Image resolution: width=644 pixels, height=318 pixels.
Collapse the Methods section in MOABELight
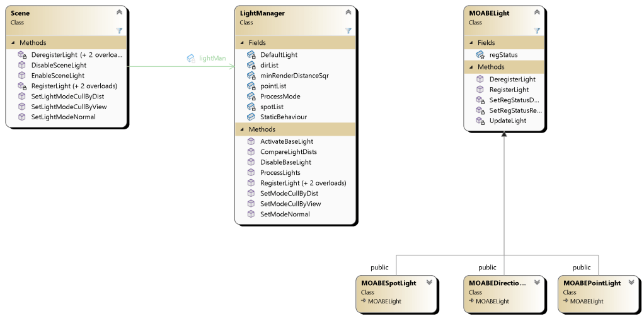(x=471, y=67)
